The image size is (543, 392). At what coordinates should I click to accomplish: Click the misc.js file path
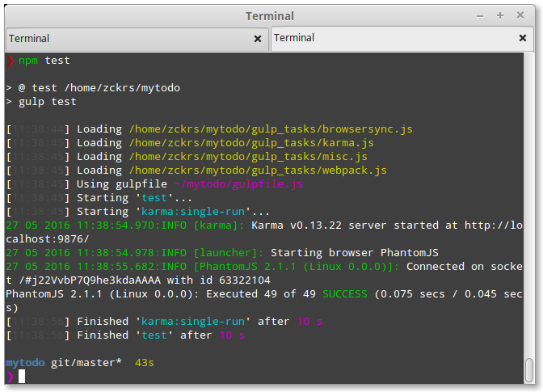[248, 156]
